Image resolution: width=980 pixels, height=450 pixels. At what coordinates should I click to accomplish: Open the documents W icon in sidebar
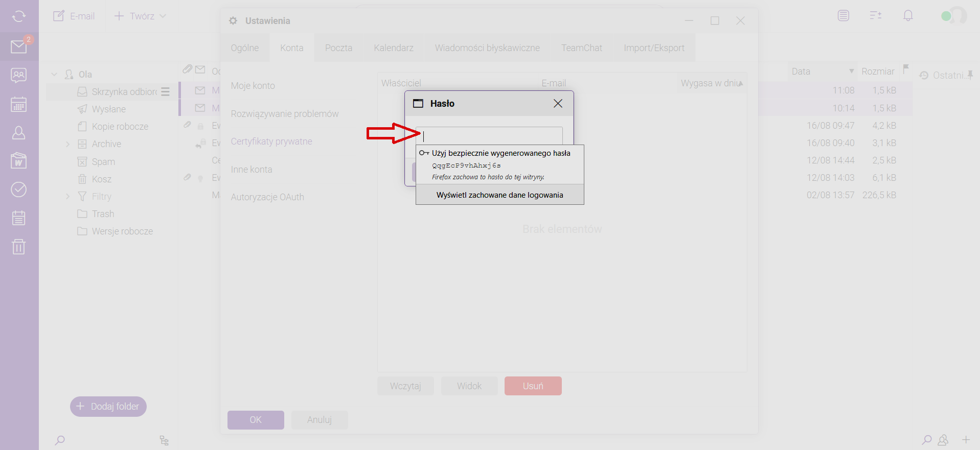[18, 161]
